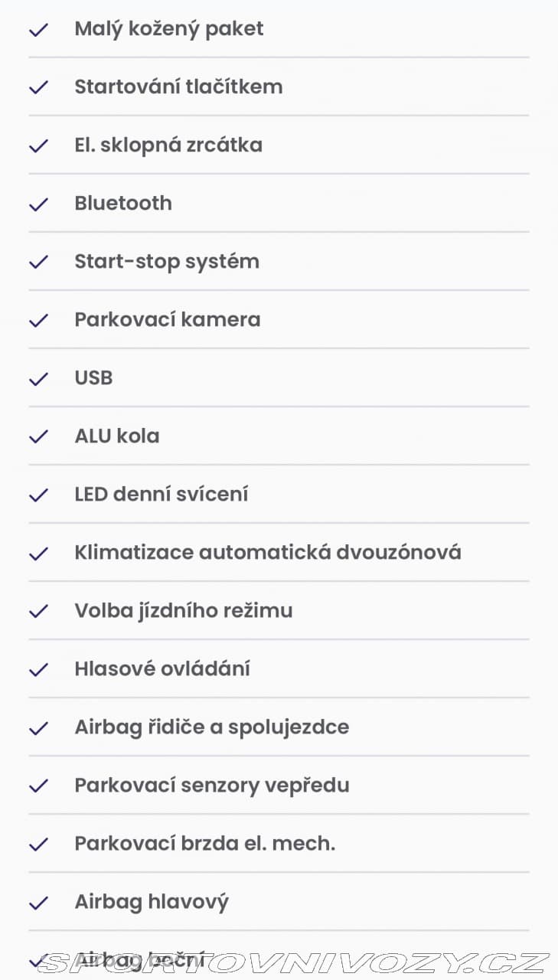The width and height of the screenshot is (558, 980).
Task: Click the Startování tlačítkem list item
Action: pos(279,87)
